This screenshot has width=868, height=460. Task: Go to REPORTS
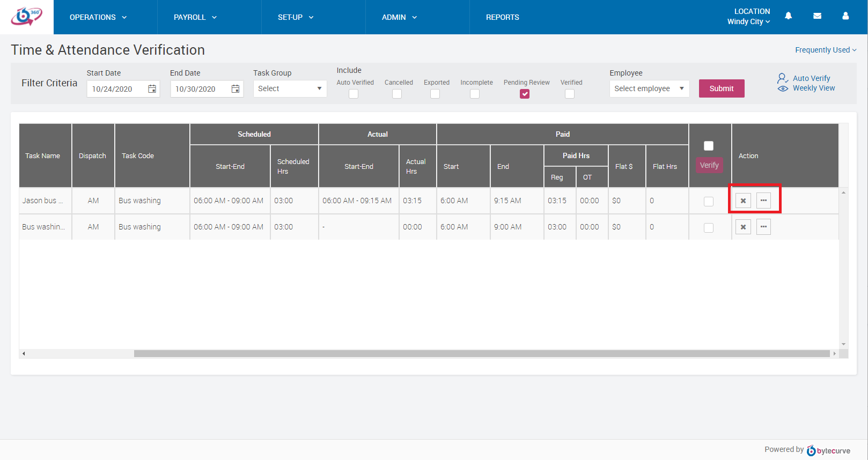(x=503, y=17)
